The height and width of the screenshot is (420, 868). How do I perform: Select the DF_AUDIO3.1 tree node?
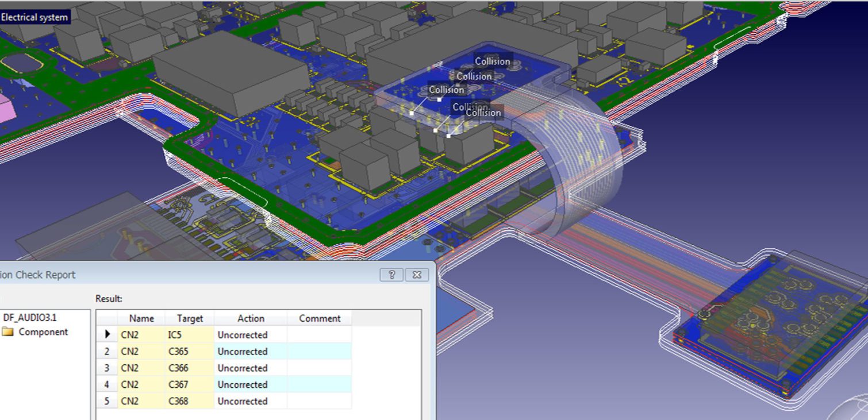point(30,317)
